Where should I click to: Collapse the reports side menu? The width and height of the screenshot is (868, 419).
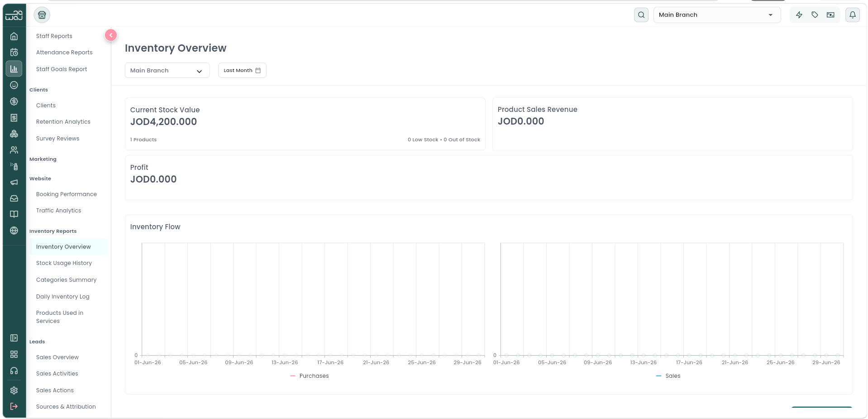(x=111, y=35)
